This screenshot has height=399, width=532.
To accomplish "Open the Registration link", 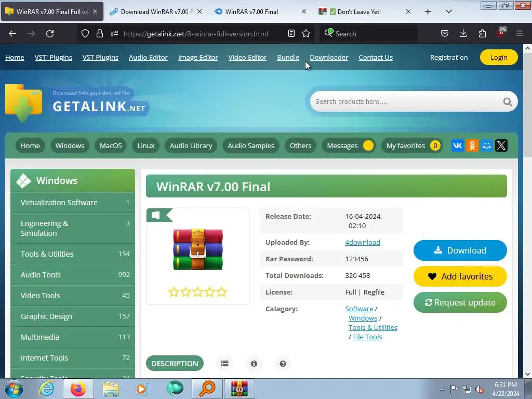I will pyautogui.click(x=449, y=57).
